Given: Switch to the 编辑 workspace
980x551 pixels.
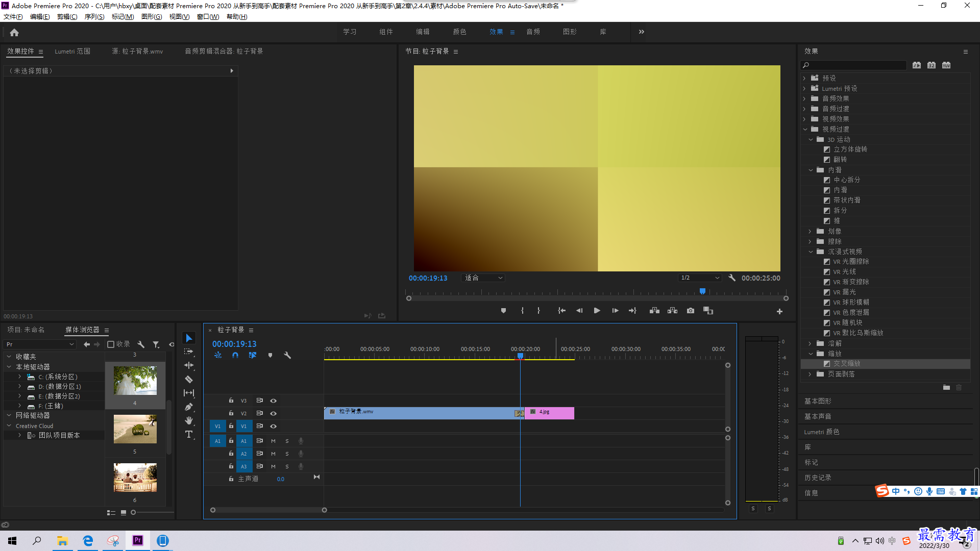Looking at the screenshot, I should [x=423, y=32].
